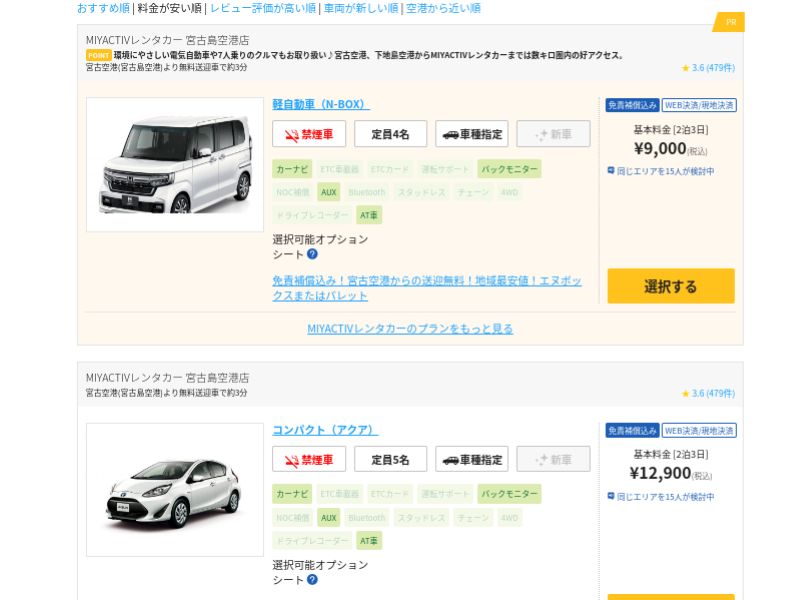Click 同じエリアを15人が検討中 icon in Aqua card

tap(611, 496)
